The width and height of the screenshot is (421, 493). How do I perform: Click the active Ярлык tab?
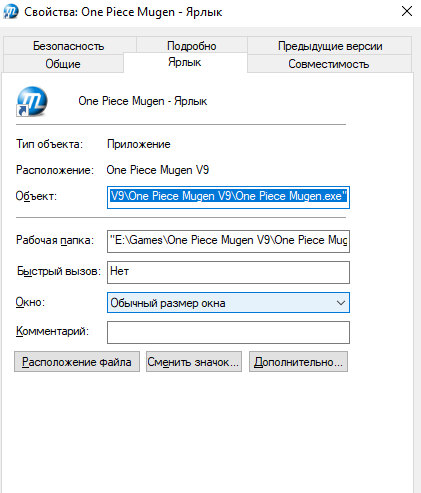tap(185, 62)
